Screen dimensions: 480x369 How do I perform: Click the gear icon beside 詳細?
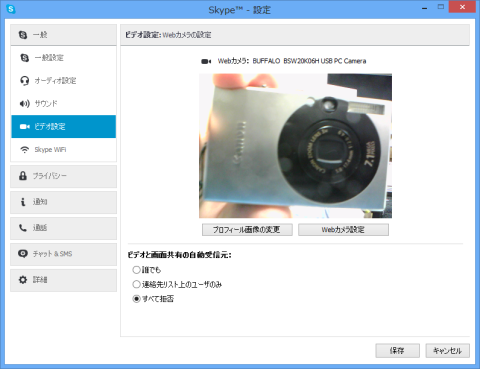pos(23,280)
